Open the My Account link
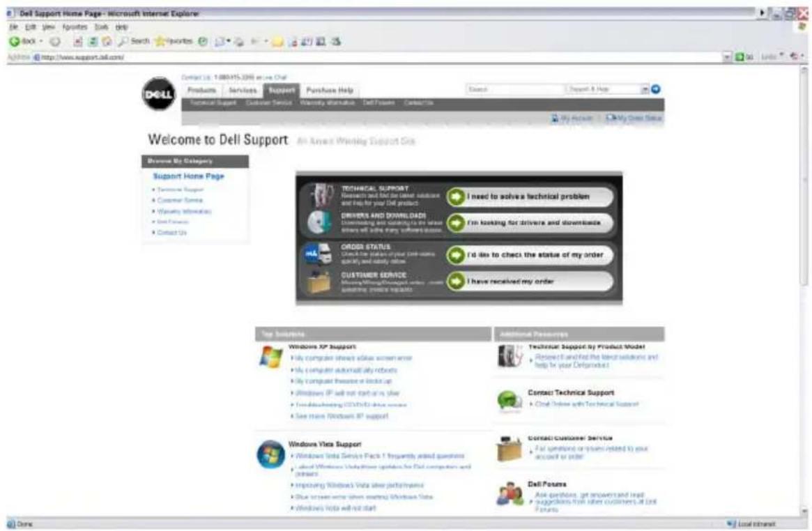This screenshot has height=531, width=812. tap(572, 118)
